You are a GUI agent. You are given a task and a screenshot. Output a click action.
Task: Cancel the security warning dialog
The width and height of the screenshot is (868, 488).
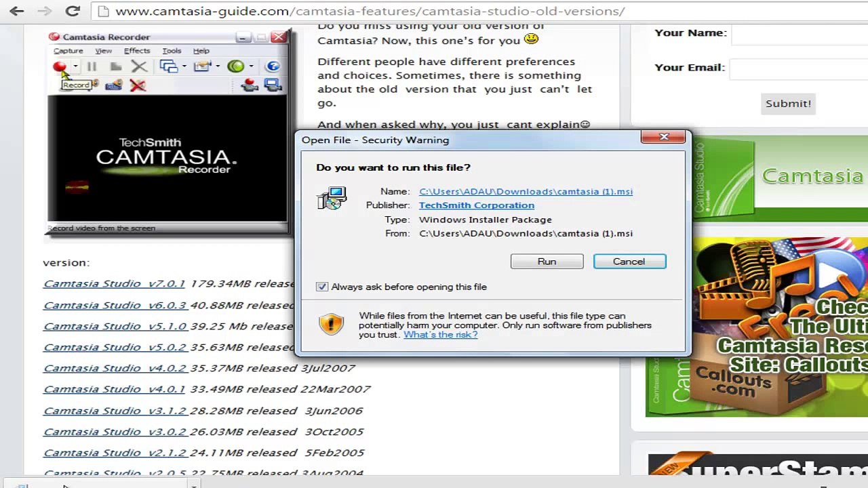pyautogui.click(x=629, y=262)
